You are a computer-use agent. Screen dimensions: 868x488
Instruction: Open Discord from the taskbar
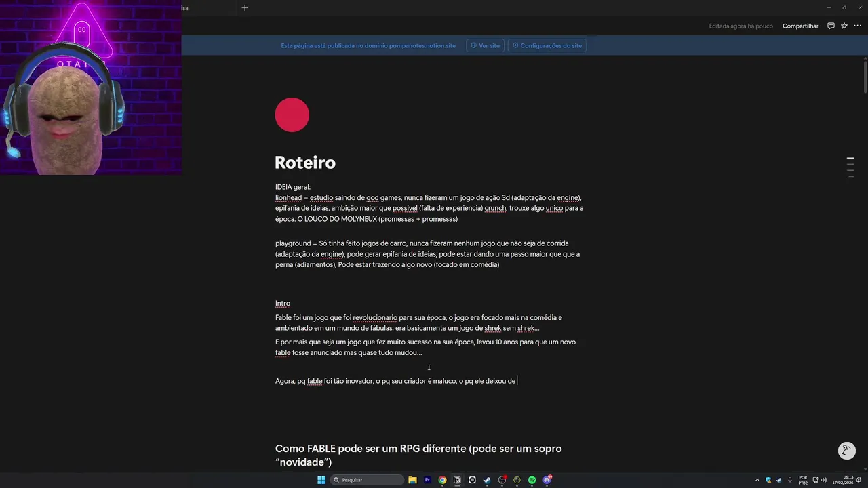tap(547, 480)
